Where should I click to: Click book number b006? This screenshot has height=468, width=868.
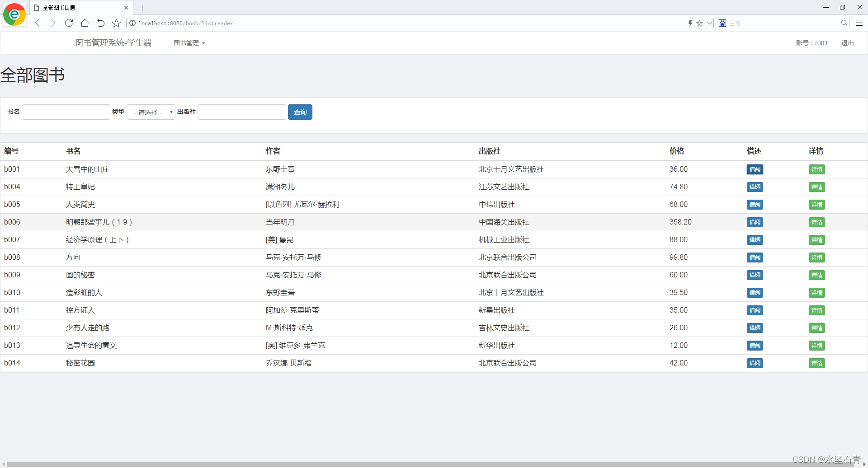click(12, 222)
